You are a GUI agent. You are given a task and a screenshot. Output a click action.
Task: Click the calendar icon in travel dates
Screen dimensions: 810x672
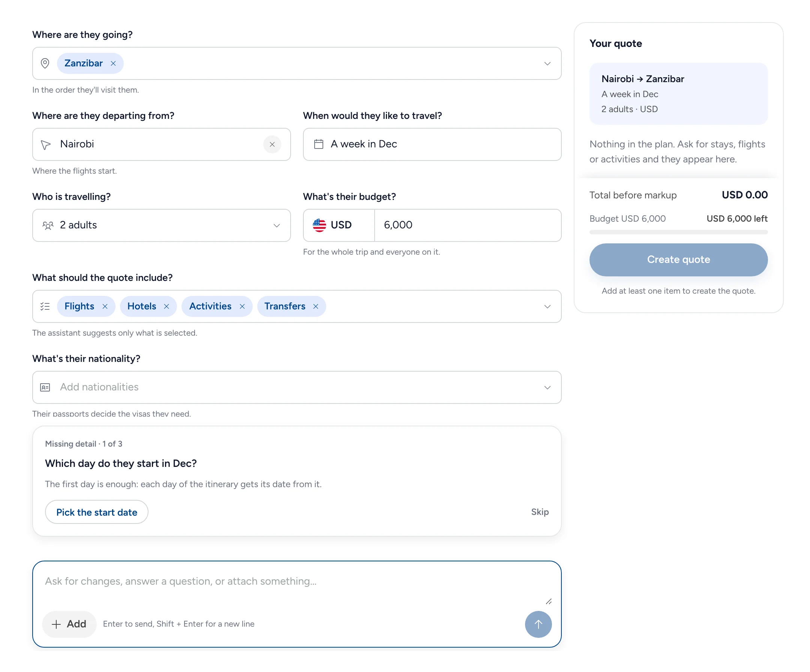click(319, 144)
